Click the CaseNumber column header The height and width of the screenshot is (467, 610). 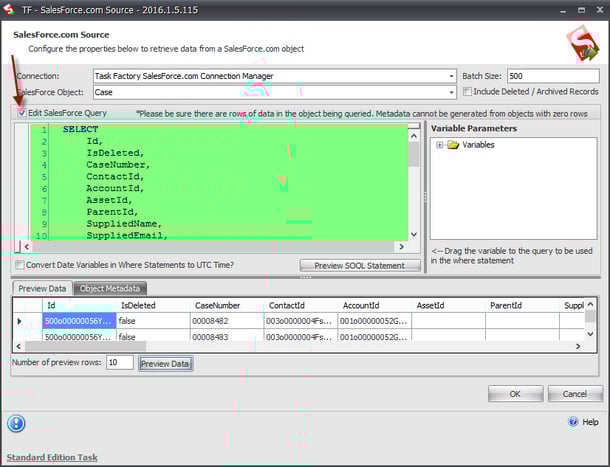[227, 305]
